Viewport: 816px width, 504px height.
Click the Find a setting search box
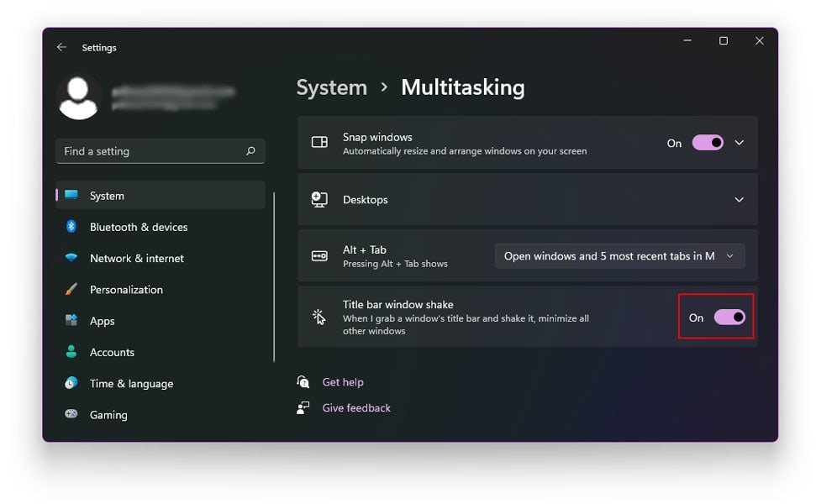(151, 151)
